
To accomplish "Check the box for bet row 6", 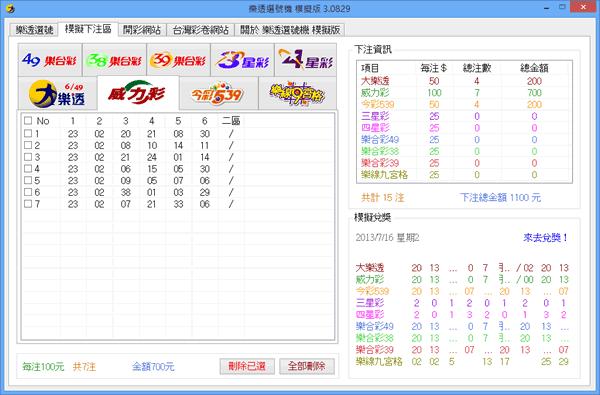I will (x=28, y=192).
